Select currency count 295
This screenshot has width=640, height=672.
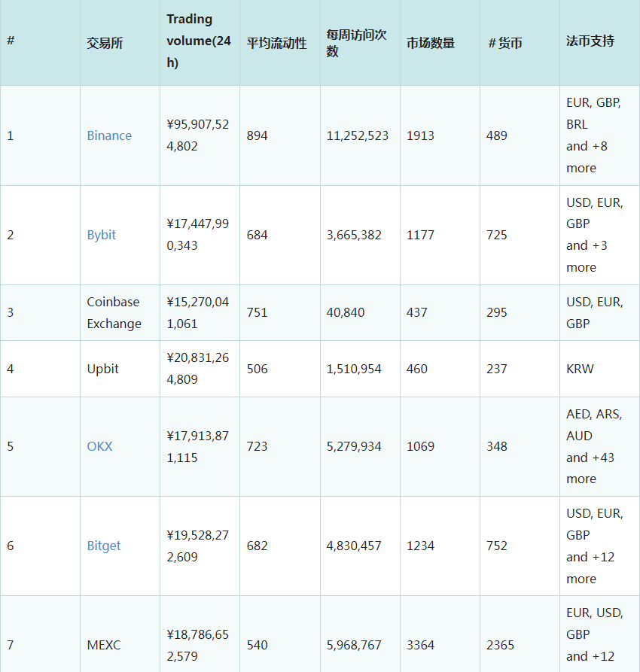[497, 312]
